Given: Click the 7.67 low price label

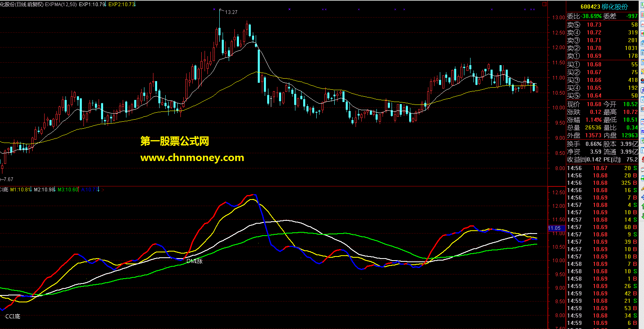Looking at the screenshot, I should point(8,179).
